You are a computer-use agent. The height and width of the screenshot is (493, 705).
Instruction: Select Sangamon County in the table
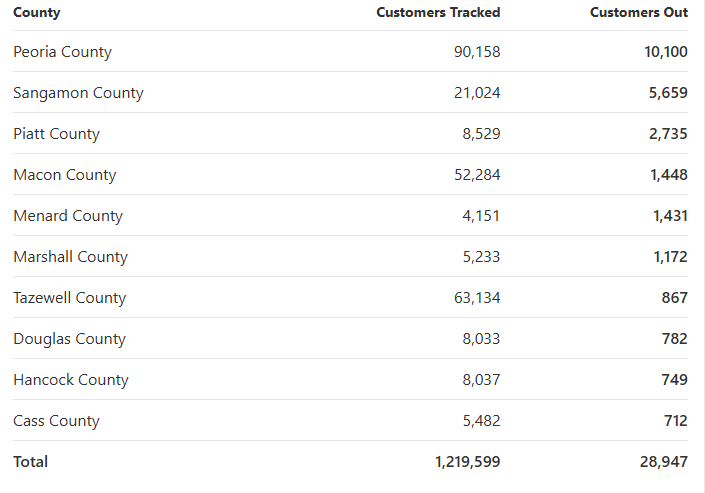[x=78, y=93]
